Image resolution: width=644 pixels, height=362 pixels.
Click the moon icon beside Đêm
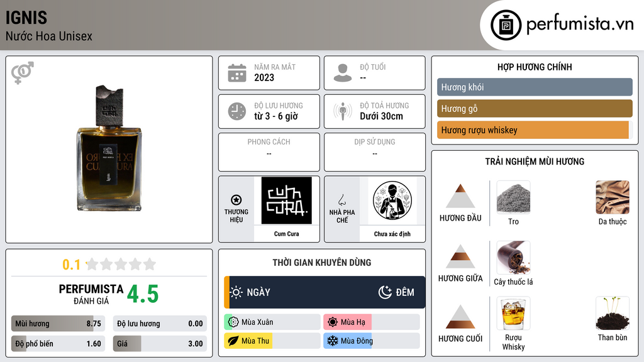tap(385, 292)
